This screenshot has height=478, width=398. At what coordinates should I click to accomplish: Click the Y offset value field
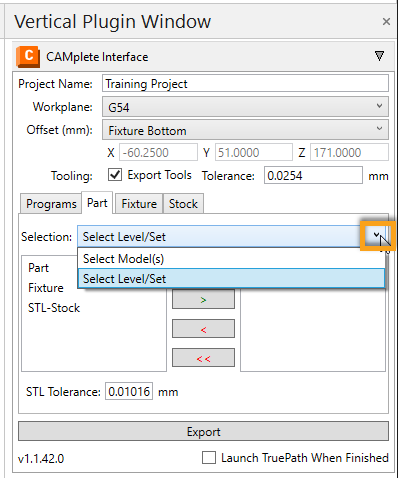pos(254,153)
